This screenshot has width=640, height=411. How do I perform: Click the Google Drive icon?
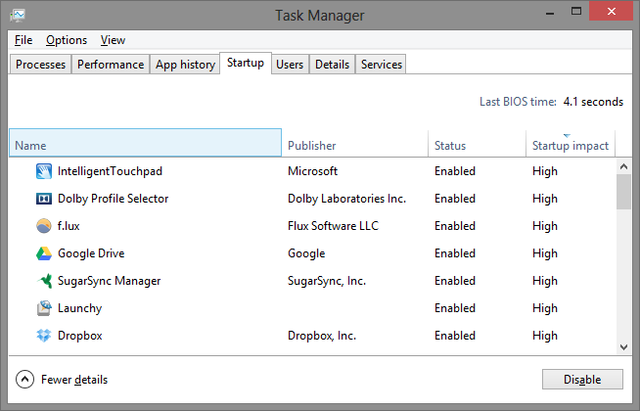(44, 253)
